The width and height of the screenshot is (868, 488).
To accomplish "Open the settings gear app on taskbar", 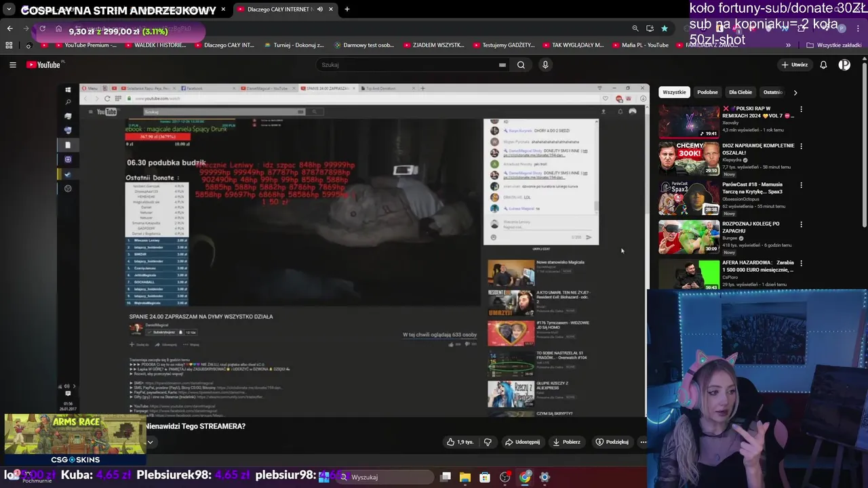I will [x=545, y=477].
